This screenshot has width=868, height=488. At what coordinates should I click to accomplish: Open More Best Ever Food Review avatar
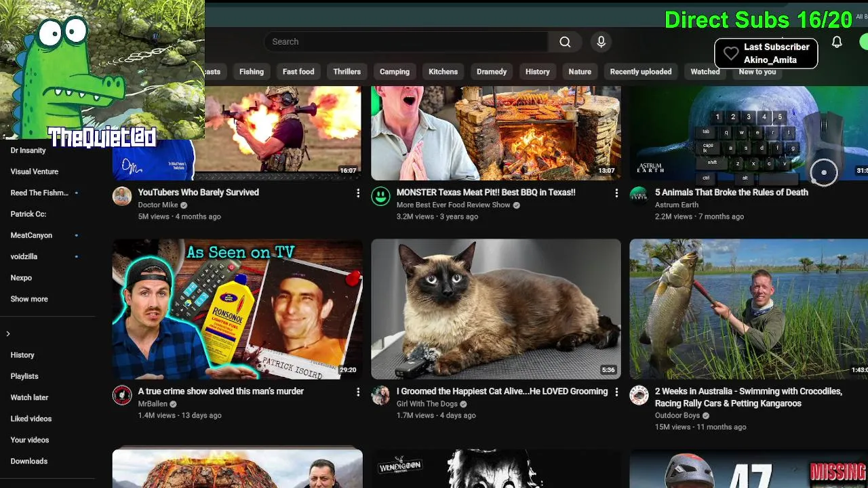tap(380, 197)
